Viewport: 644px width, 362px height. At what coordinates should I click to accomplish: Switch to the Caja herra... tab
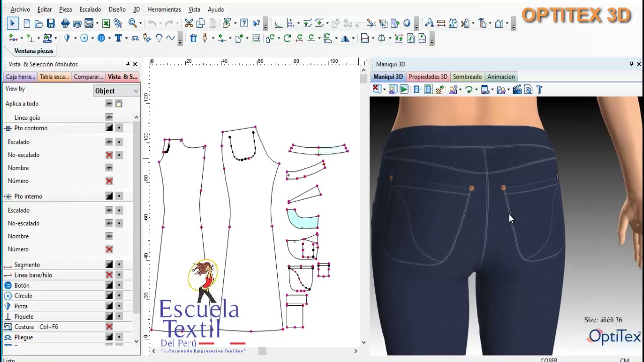coord(21,77)
